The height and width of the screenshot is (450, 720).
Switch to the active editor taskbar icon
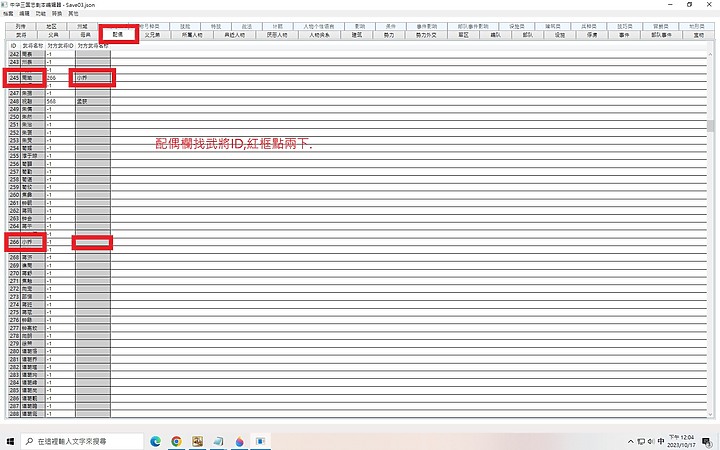260,441
